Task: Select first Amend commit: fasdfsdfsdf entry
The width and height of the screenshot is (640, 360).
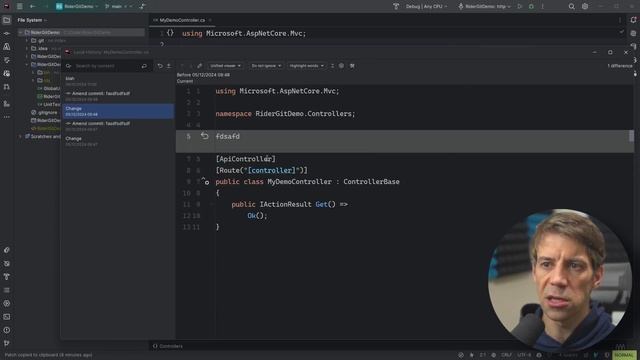Action: point(118,96)
